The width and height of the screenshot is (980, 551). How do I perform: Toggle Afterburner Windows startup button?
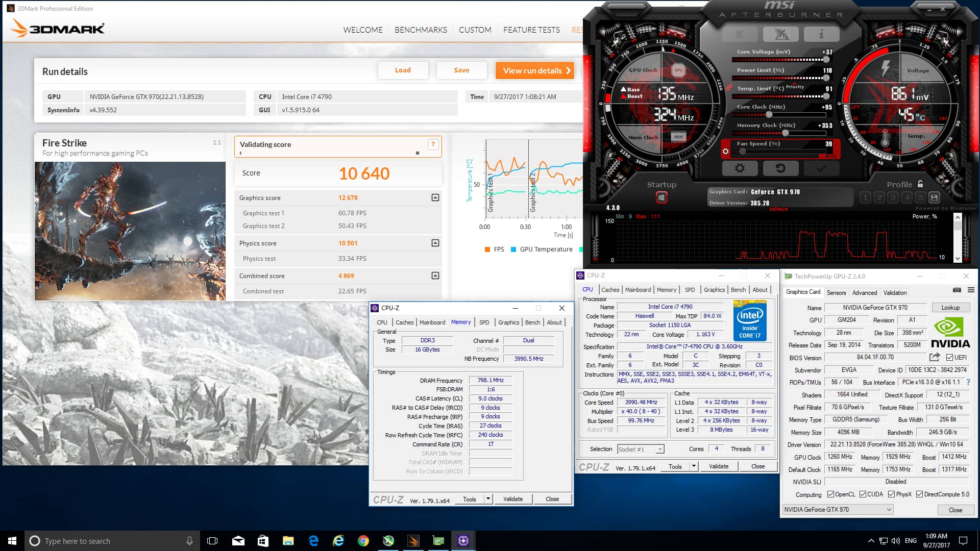click(x=661, y=197)
